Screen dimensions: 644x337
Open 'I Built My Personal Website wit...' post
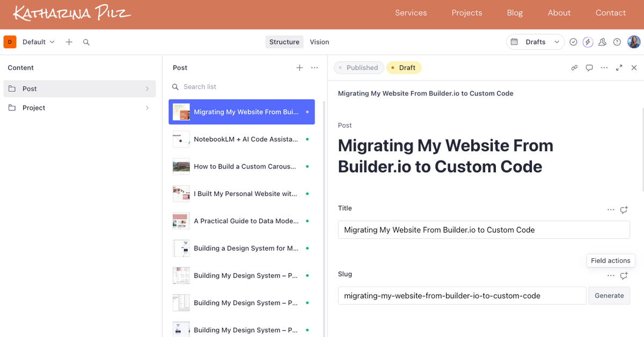(241, 194)
